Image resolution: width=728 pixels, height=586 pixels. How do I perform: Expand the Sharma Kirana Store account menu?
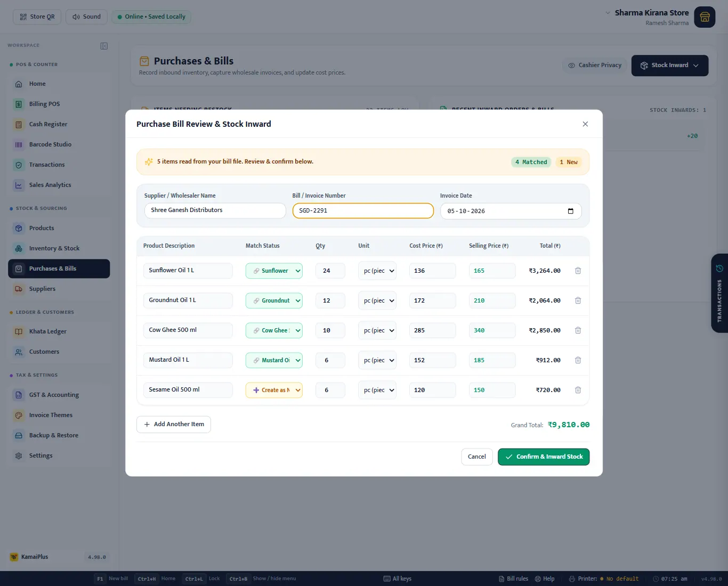click(x=608, y=13)
